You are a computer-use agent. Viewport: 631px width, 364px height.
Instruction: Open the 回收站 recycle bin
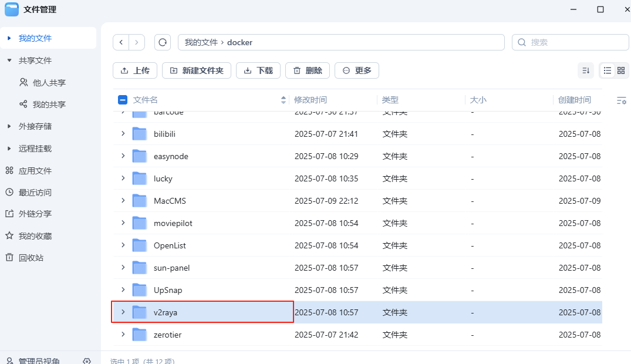click(x=31, y=258)
